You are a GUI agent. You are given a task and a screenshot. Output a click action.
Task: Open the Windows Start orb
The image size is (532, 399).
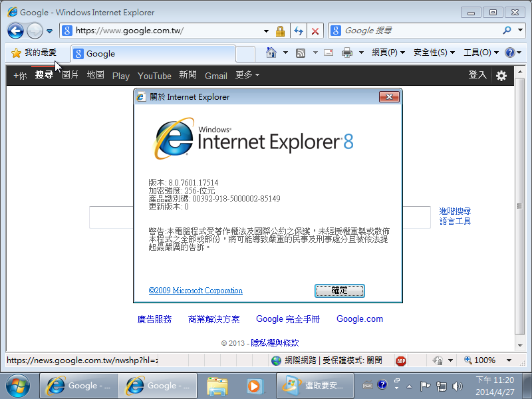18,386
